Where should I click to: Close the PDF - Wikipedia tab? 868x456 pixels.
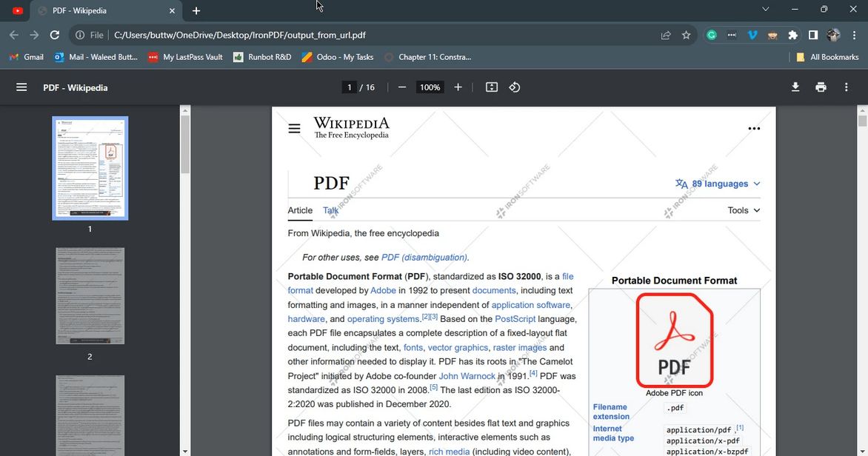pyautogui.click(x=172, y=10)
